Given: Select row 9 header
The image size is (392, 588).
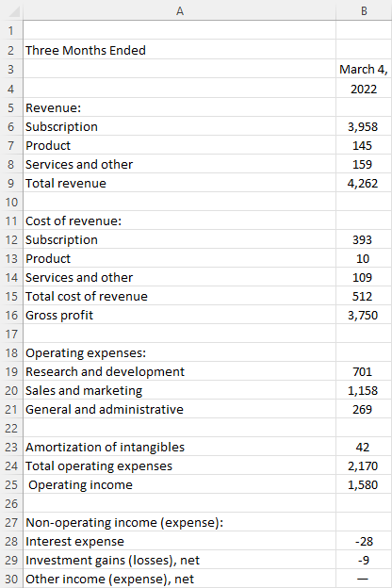Looking at the screenshot, I should pyautogui.click(x=11, y=183).
